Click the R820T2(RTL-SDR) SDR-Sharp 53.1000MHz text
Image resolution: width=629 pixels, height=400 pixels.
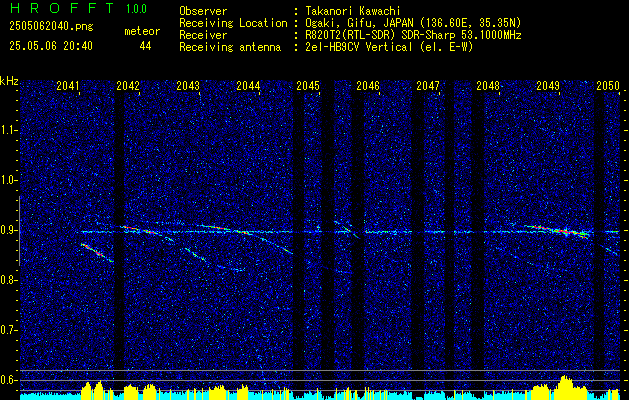click(x=413, y=35)
